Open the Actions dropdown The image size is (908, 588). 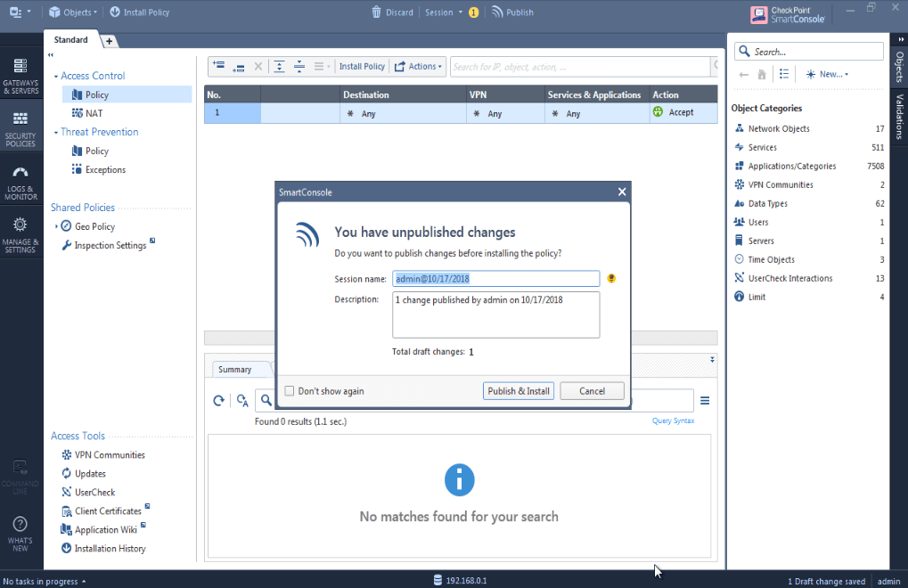418,67
